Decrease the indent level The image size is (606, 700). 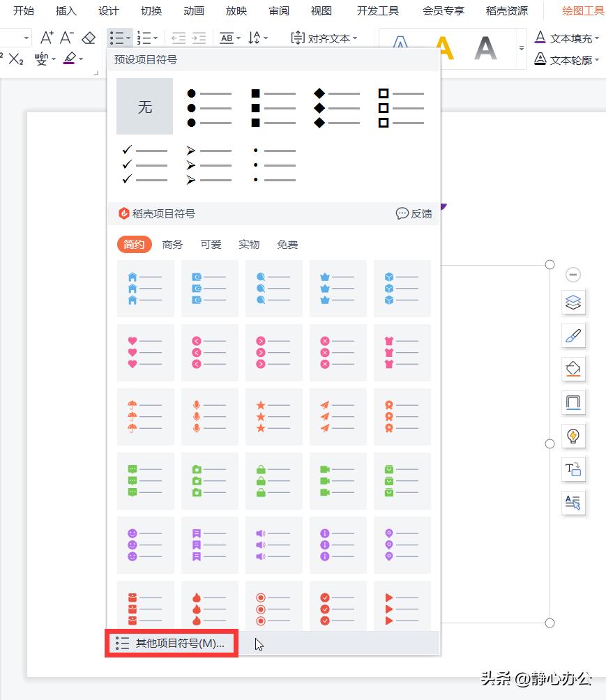[x=179, y=38]
